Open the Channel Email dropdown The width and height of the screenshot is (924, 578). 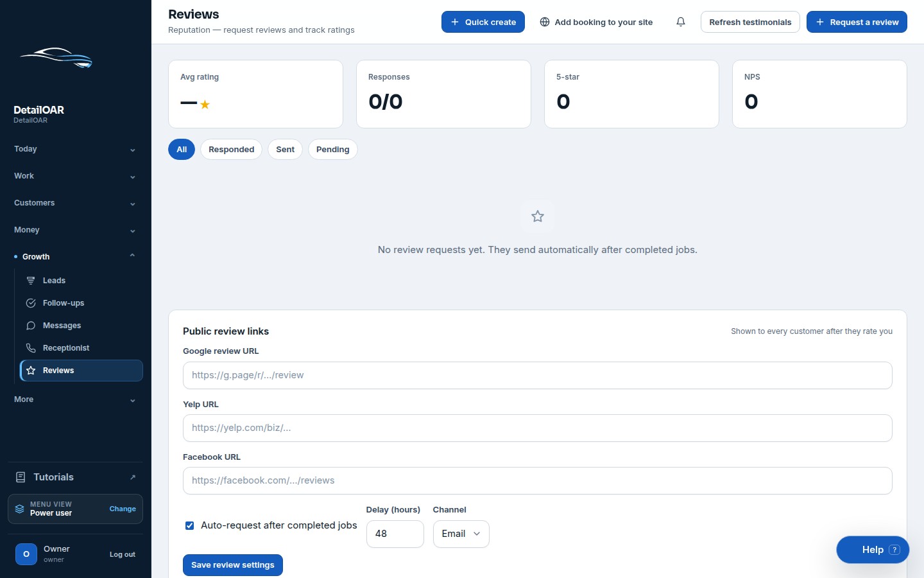[x=461, y=534]
